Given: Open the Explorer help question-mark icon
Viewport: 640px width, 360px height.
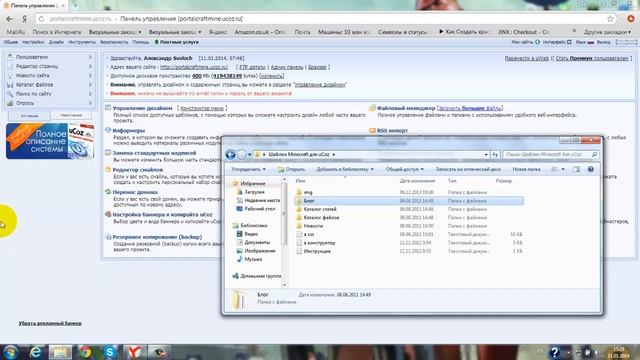Looking at the screenshot, I should pos(591,169).
